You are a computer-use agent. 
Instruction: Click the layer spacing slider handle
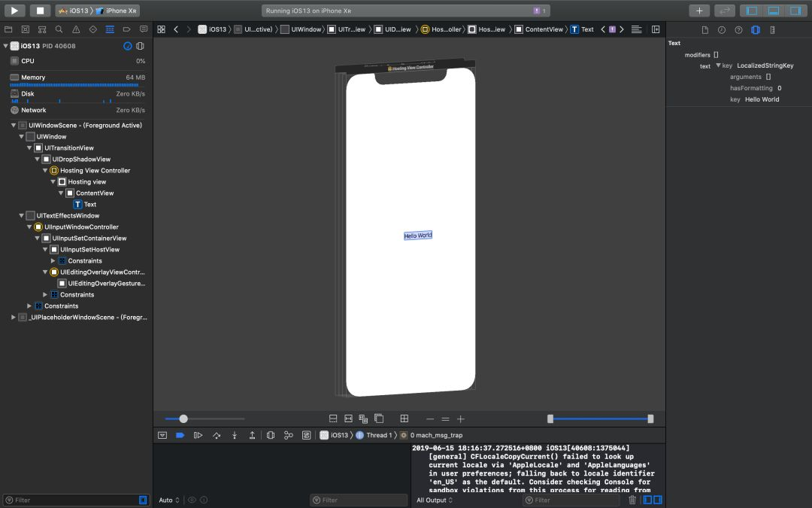tap(183, 418)
